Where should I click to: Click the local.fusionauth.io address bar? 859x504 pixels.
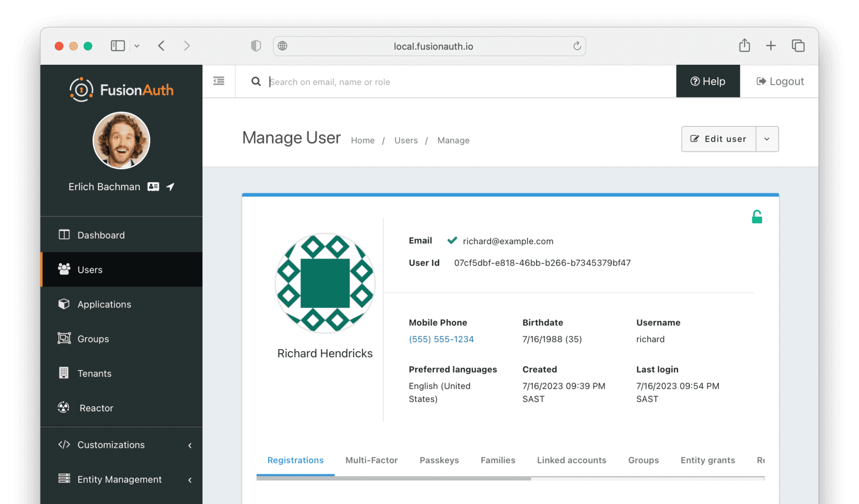(x=429, y=46)
